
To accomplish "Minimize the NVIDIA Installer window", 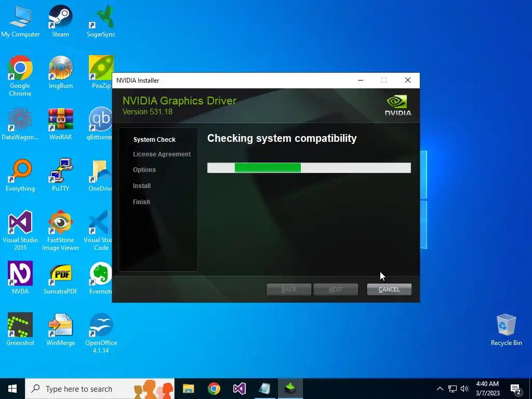I will click(361, 81).
